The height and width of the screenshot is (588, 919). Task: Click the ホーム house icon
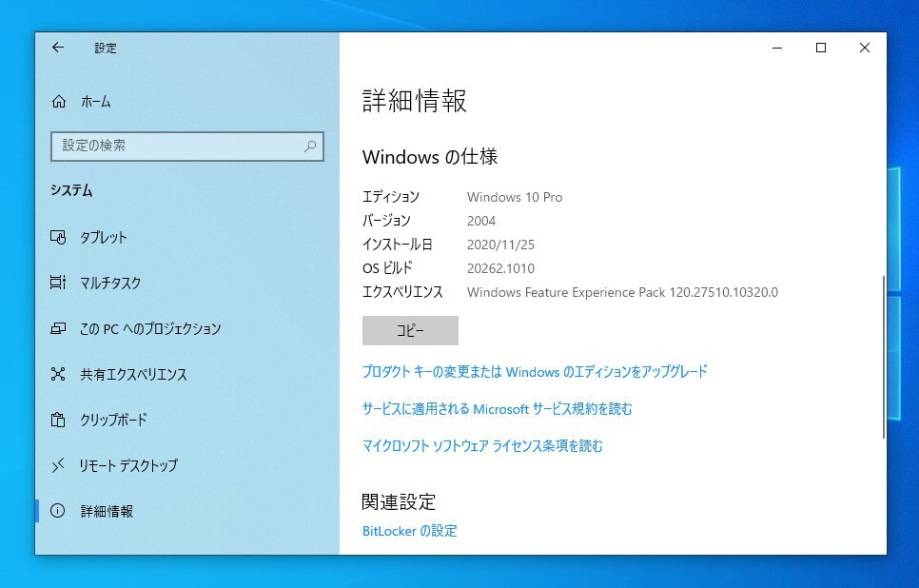coord(59,102)
